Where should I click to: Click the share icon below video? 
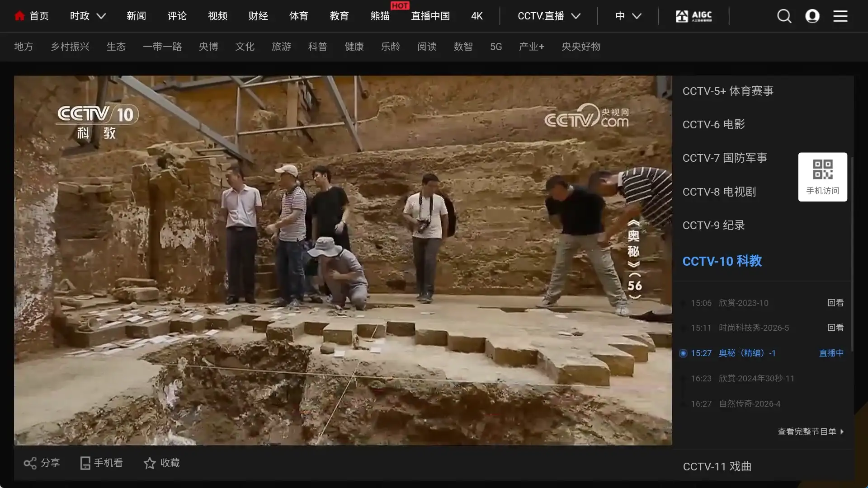[x=30, y=463]
